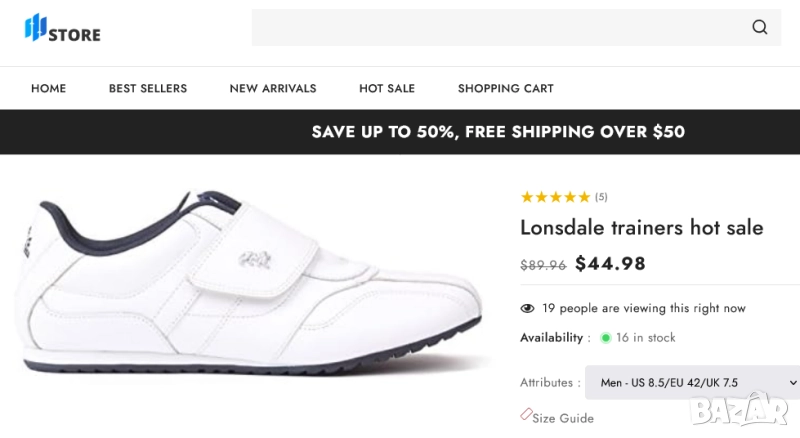Open the BEST SELLERS menu item
This screenshot has height=438, width=800.
coord(148,88)
